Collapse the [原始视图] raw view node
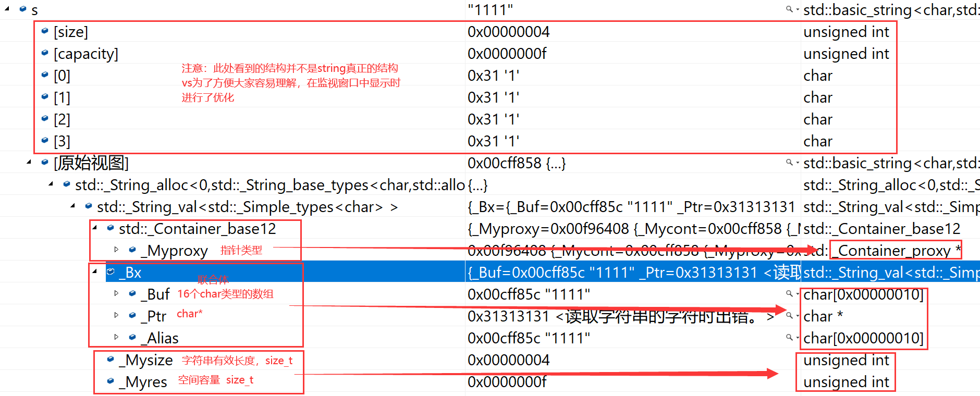Image resolution: width=980 pixels, height=396 pixels. 29,162
